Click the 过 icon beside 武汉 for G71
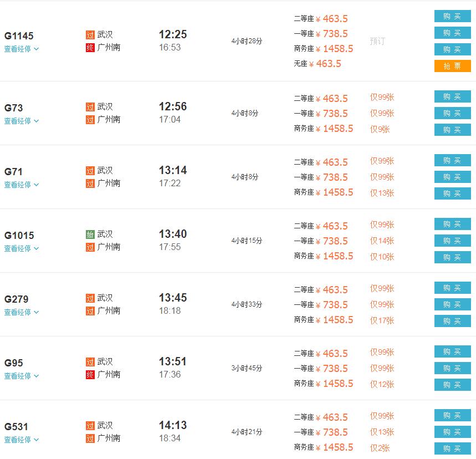The height and width of the screenshot is (459, 476). [x=90, y=170]
